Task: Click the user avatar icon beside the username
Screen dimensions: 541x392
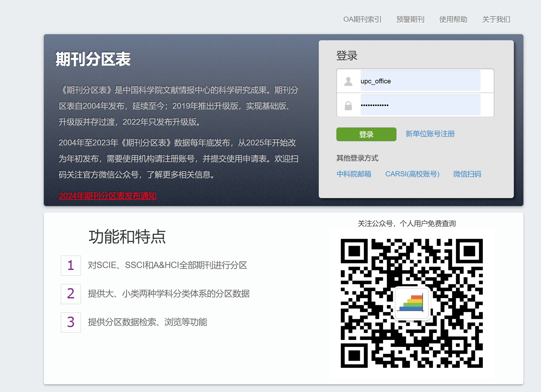Action: pyautogui.click(x=348, y=81)
